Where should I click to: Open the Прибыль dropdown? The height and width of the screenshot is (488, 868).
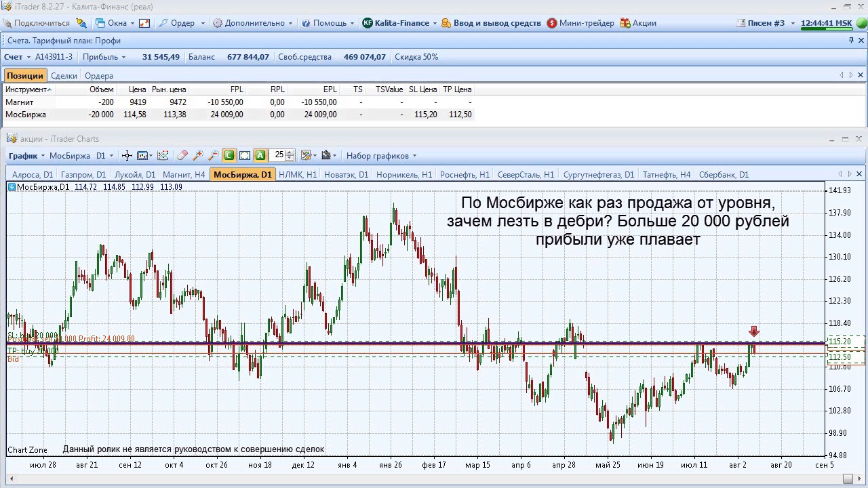pos(104,57)
